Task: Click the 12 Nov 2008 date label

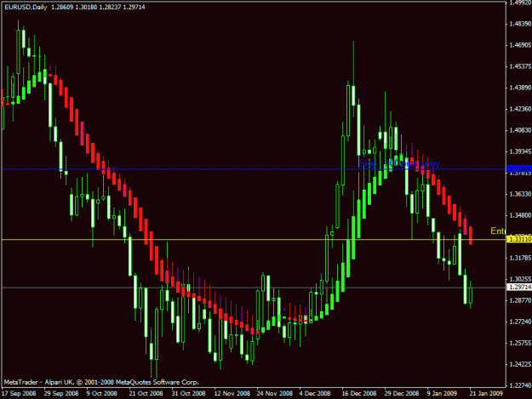Action: 232,394
